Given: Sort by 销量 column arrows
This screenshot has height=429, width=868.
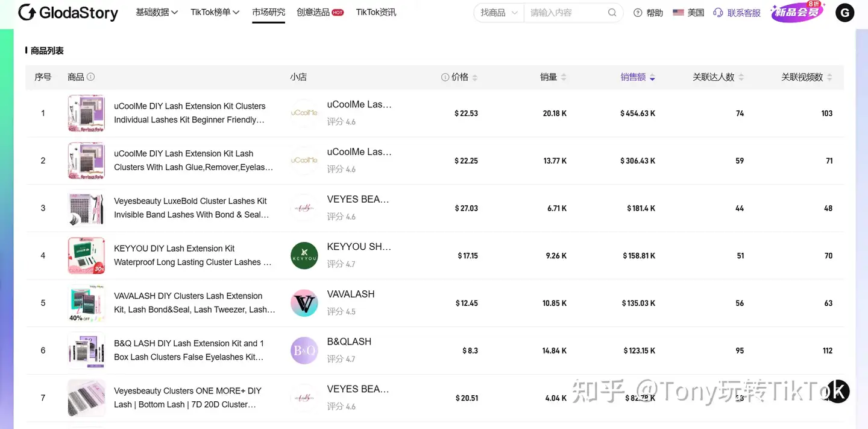Looking at the screenshot, I should (x=564, y=77).
